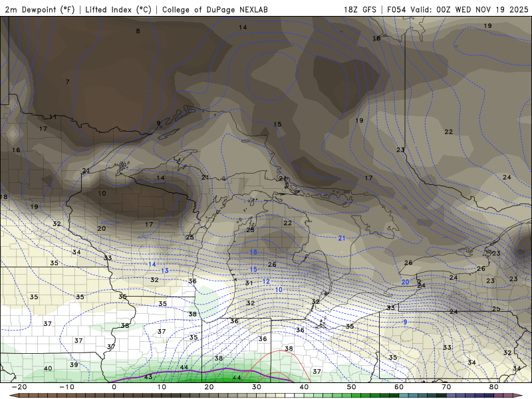532x399 pixels.
Task: Click the black dewpoint value 40
Action: click(48, 368)
